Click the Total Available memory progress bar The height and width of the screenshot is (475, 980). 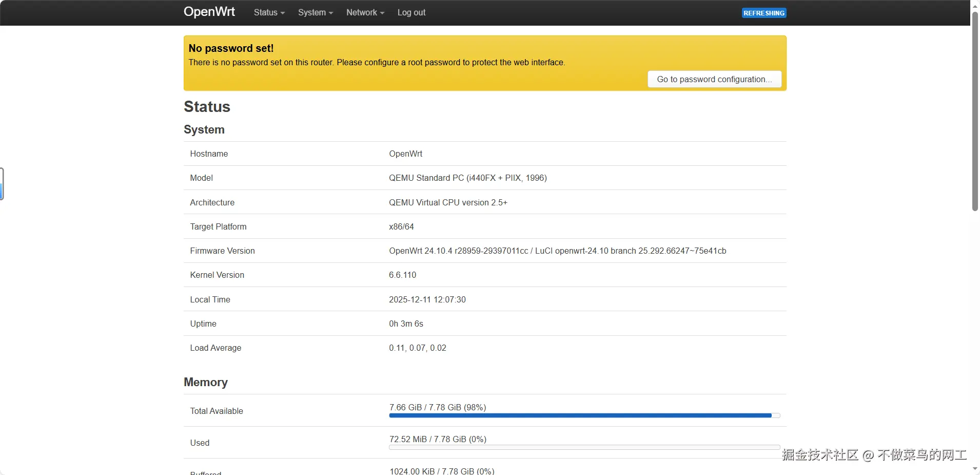coord(584,415)
